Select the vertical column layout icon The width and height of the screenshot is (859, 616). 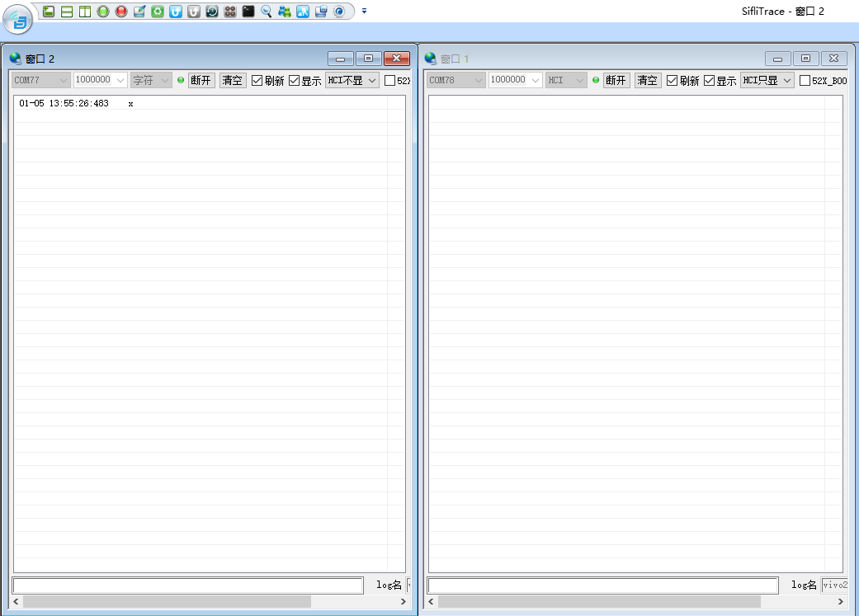click(x=85, y=12)
